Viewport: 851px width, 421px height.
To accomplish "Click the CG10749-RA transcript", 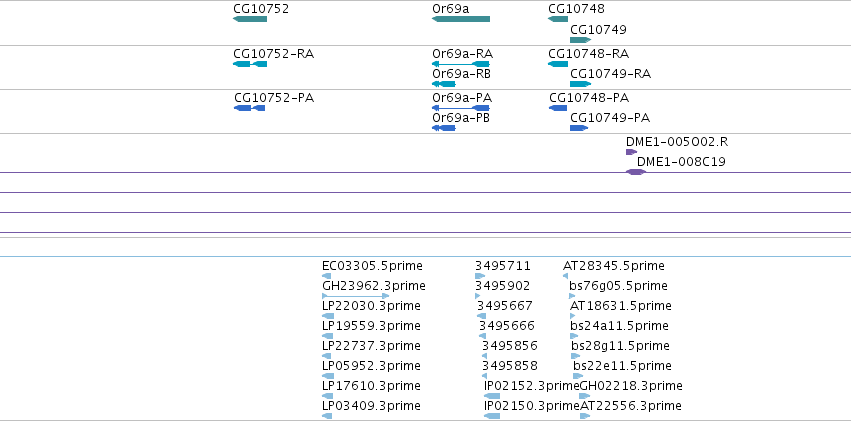I will [580, 84].
